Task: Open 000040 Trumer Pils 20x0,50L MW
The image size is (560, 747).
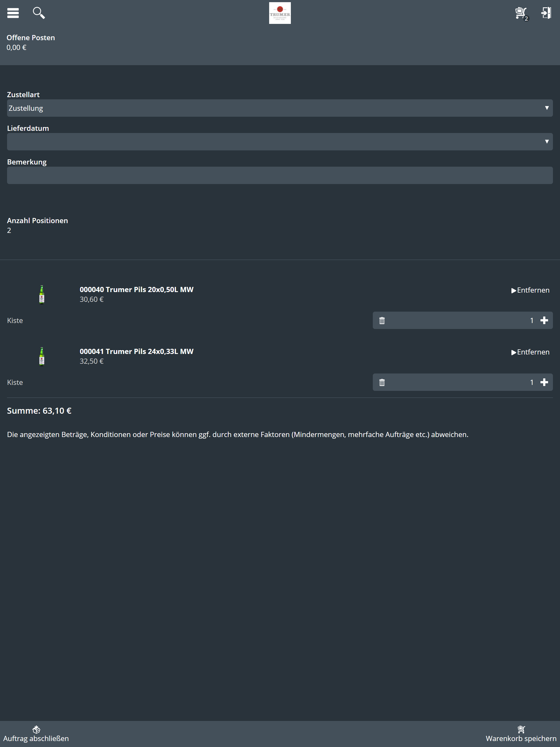Action: click(x=136, y=289)
